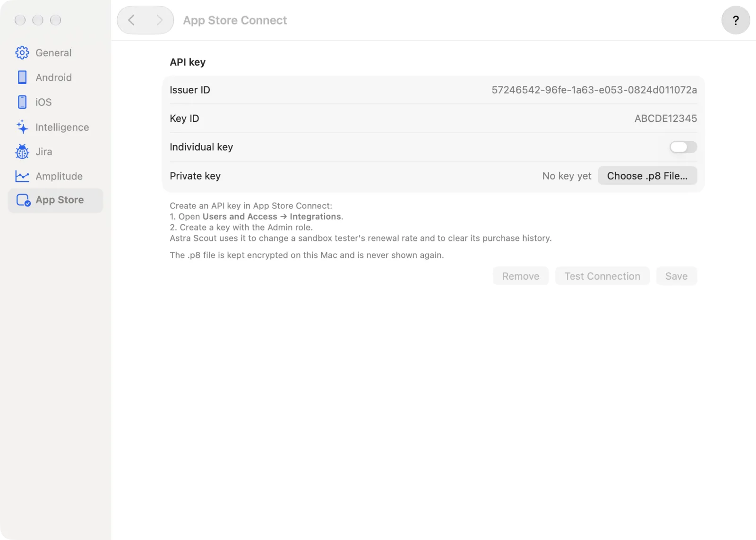This screenshot has height=540, width=756.
Task: Click the Save button
Action: point(677,276)
